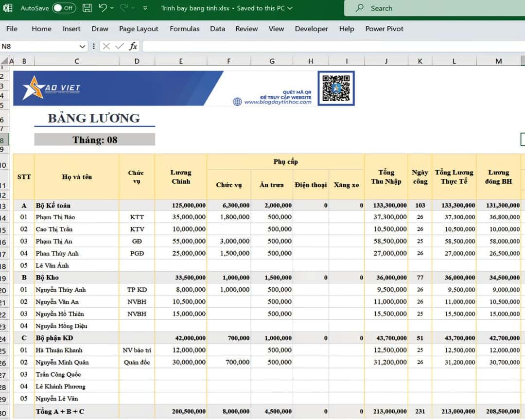Image resolution: width=525 pixels, height=420 pixels.
Task: Click the Save icon in the Quick Access Toolbar
Action: [87, 8]
